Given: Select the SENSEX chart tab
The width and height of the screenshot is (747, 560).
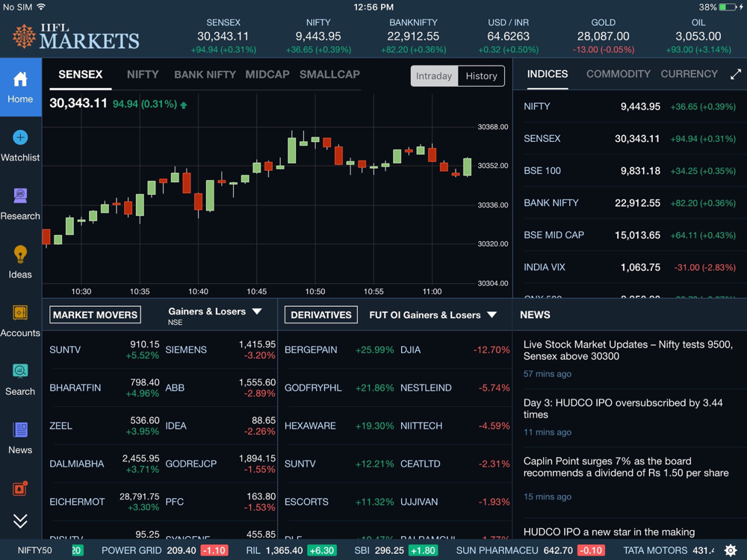Looking at the screenshot, I should [x=81, y=75].
